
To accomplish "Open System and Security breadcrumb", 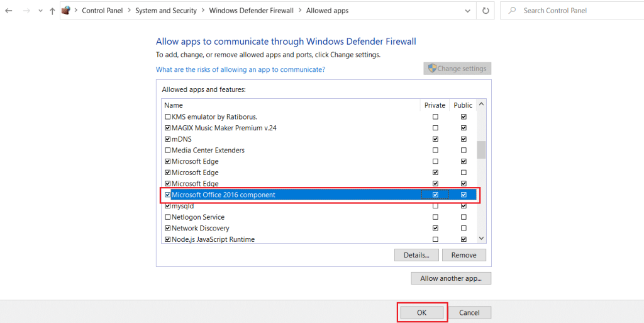I will 166,11.
